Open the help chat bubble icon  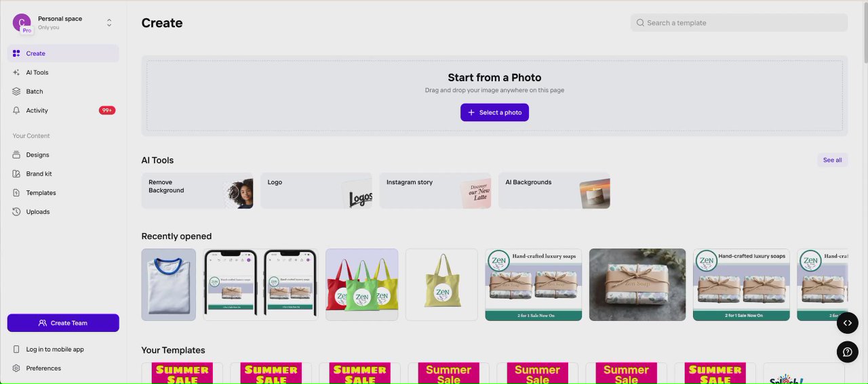click(x=848, y=352)
